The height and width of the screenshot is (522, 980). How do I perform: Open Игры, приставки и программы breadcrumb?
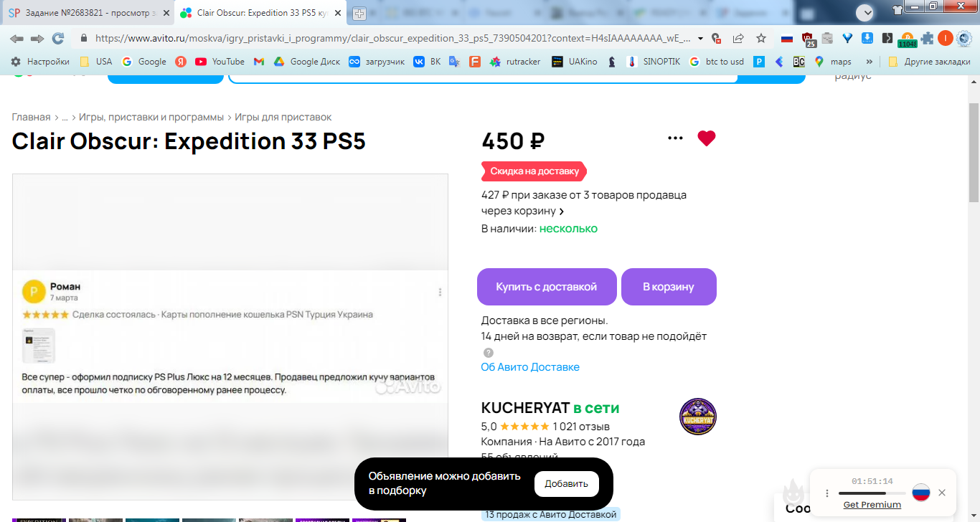point(151,117)
